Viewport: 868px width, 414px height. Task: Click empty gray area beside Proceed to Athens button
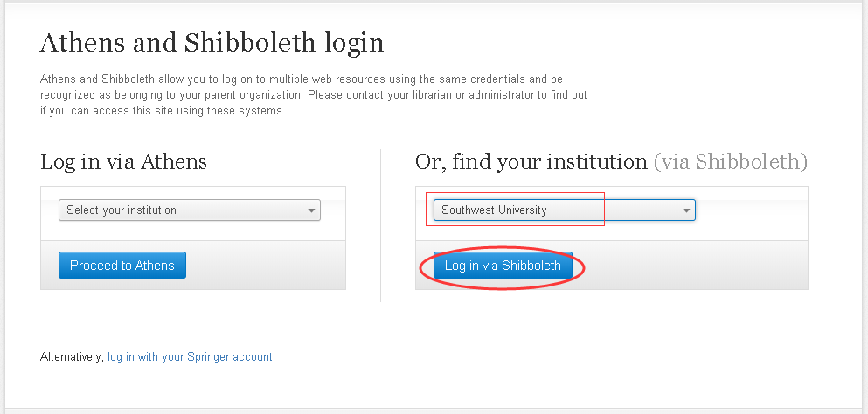point(262,266)
